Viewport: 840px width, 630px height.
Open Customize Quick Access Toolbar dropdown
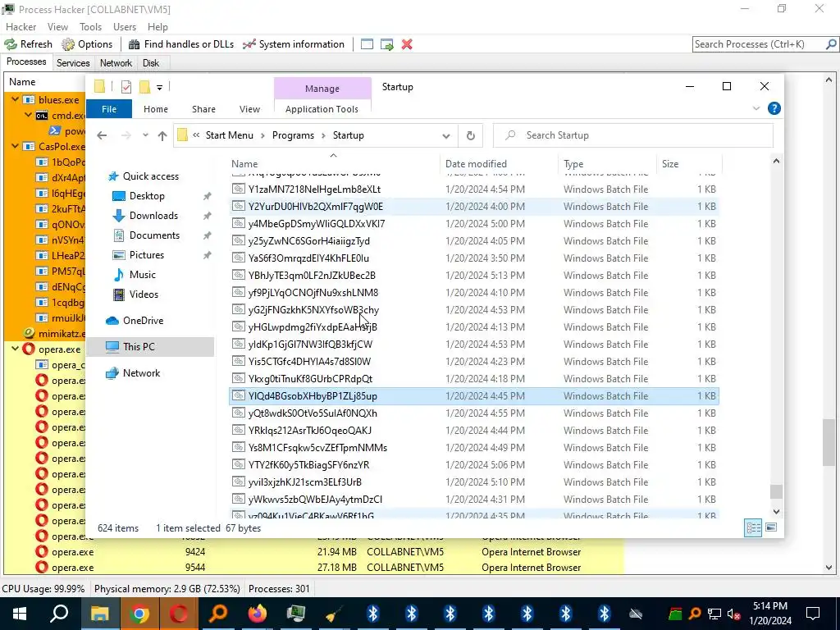160,87
